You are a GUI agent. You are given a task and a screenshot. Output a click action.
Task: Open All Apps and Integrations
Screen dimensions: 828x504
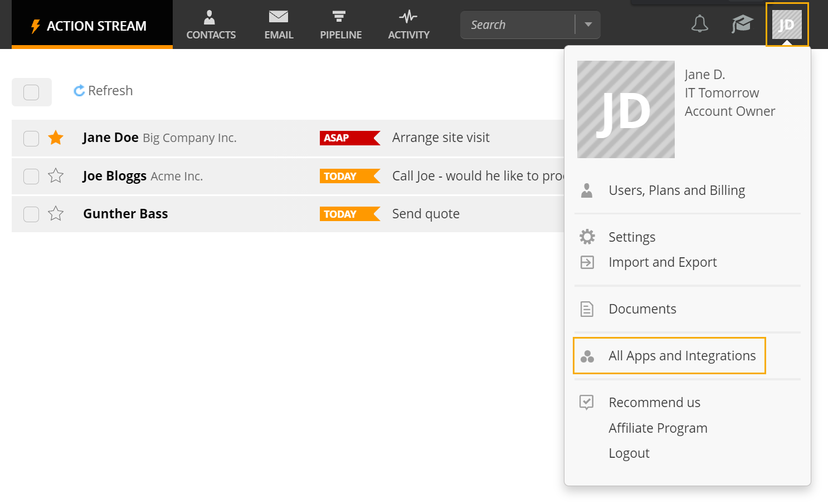point(682,355)
